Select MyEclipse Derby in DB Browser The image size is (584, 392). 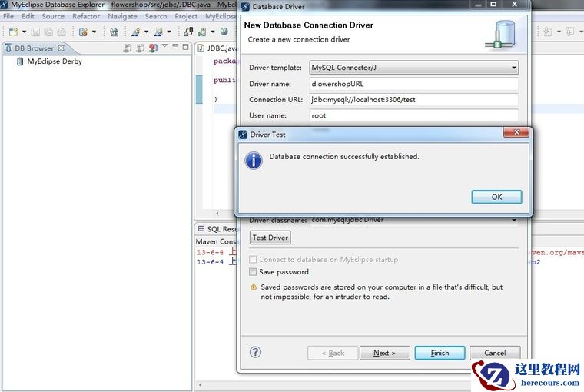click(55, 61)
